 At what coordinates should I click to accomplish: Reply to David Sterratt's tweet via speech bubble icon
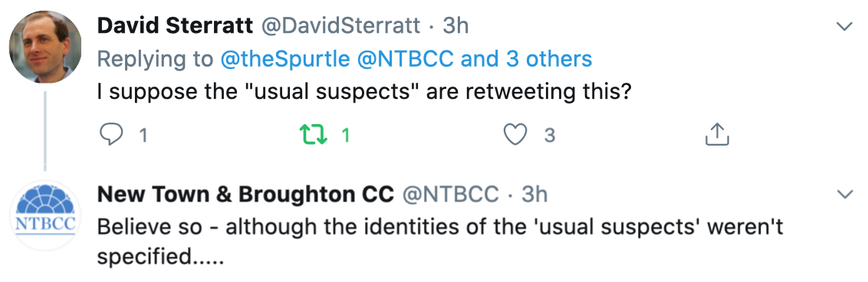click(x=110, y=135)
